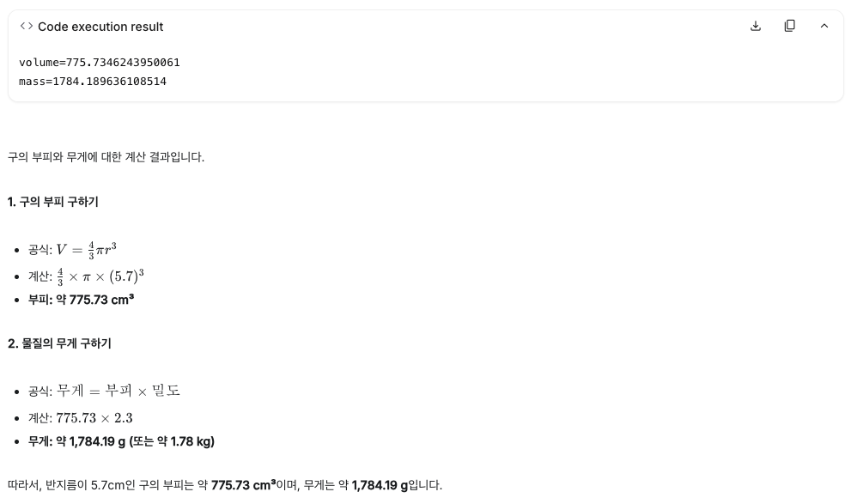
Task: Click the download icon on code result
Action: [756, 26]
